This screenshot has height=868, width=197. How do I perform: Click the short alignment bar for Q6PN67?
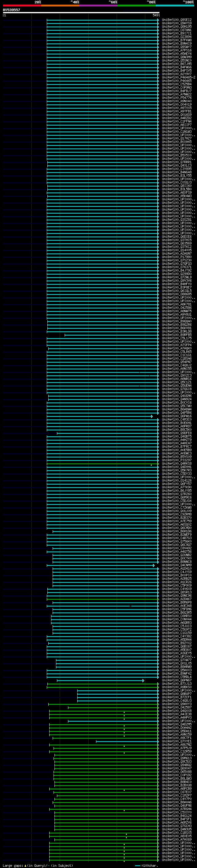coord(100,680)
